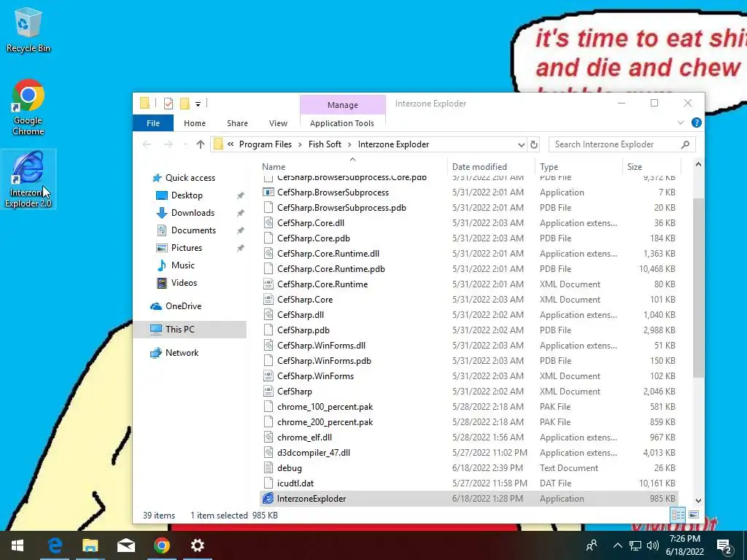
Task: Select the icudtl.dat file
Action: [469, 483]
